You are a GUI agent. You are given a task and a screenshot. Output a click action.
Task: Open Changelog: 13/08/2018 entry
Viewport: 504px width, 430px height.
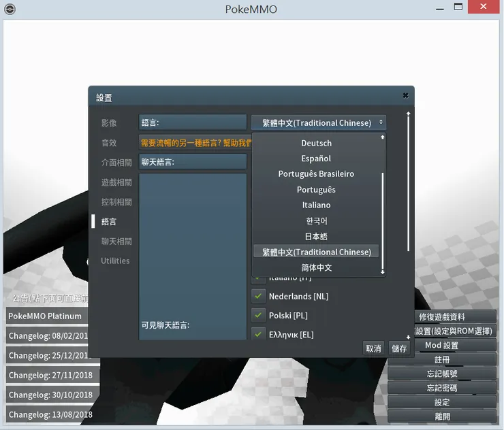[52, 414]
